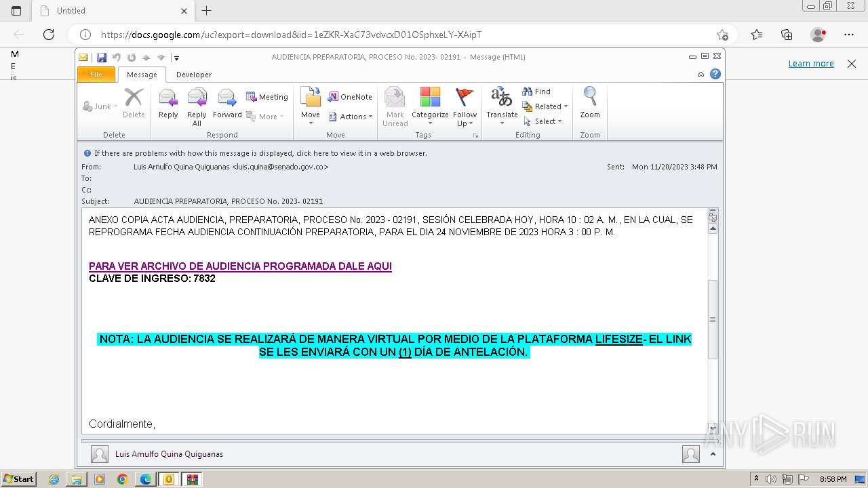
Task: Save the message with the floppy disk icon
Action: click(102, 58)
